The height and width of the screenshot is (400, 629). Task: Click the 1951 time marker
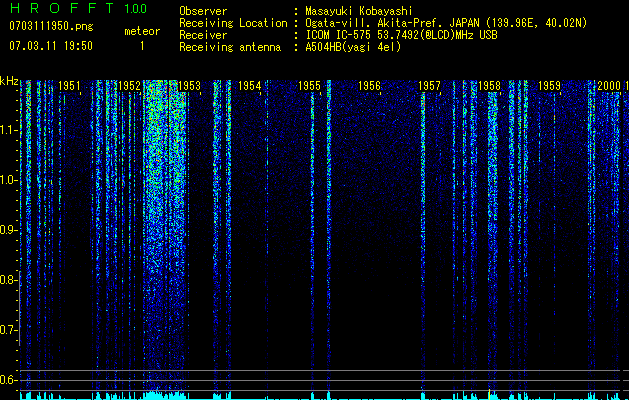(x=69, y=85)
